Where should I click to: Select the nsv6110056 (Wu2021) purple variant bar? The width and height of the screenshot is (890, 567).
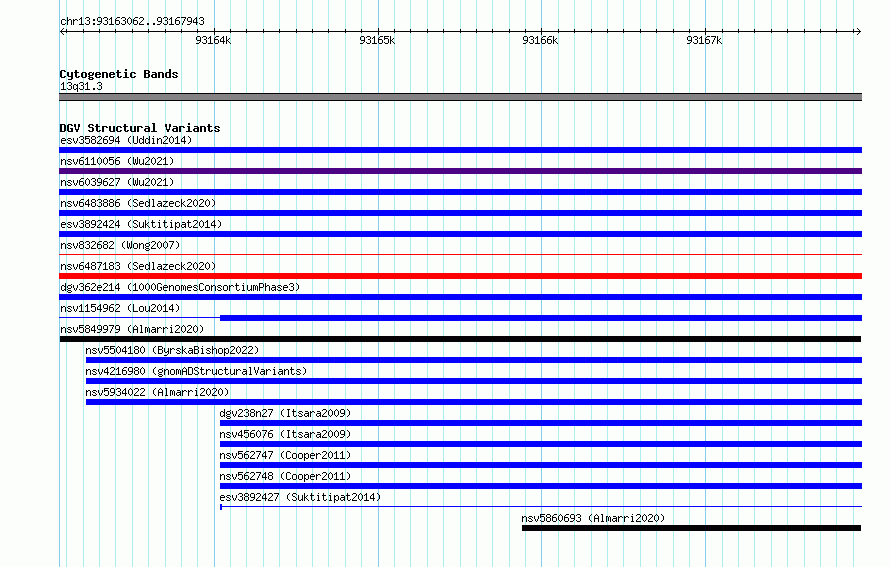(x=460, y=171)
